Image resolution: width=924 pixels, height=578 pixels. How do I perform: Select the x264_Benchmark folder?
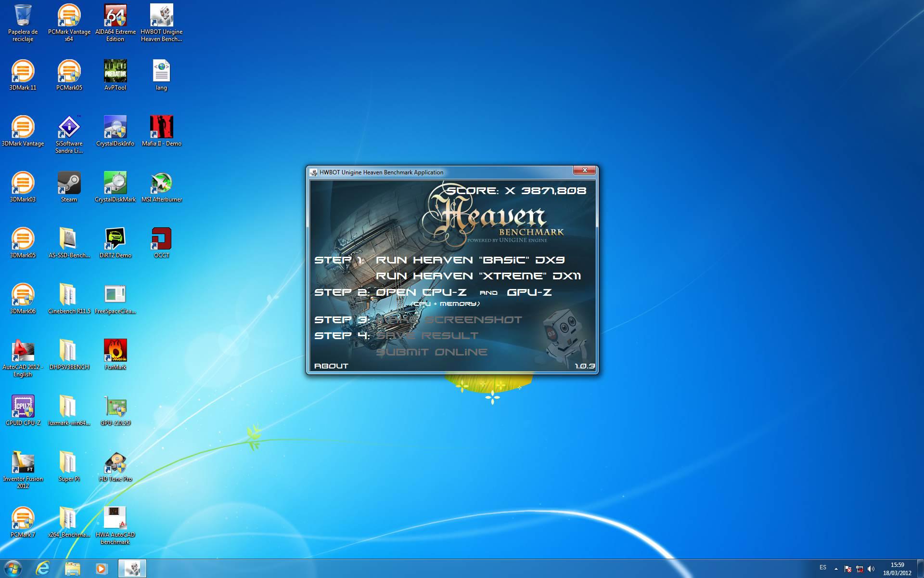[x=69, y=522]
